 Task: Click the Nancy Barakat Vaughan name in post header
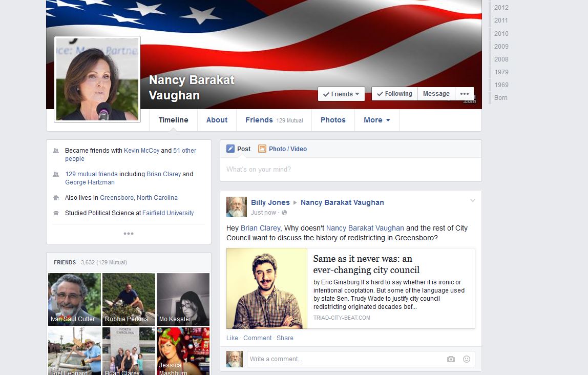pos(342,202)
